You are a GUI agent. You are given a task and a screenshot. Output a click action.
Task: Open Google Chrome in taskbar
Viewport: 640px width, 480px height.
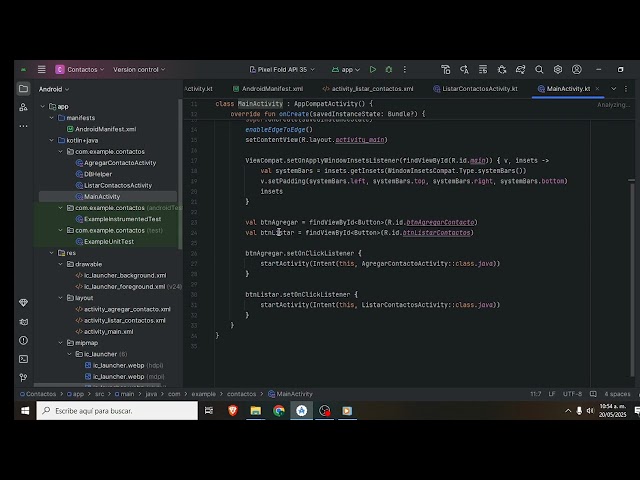click(x=279, y=411)
